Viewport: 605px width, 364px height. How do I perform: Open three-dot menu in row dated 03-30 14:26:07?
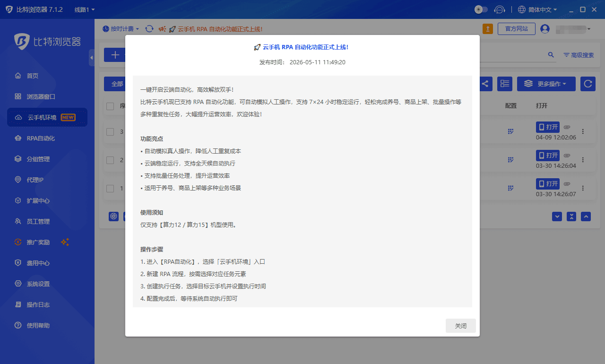coord(583,188)
